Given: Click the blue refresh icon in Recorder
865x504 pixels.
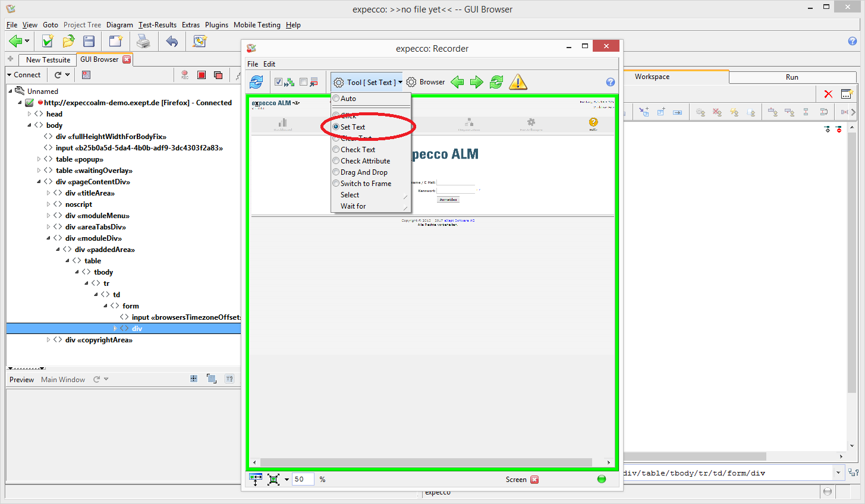Looking at the screenshot, I should (x=256, y=82).
